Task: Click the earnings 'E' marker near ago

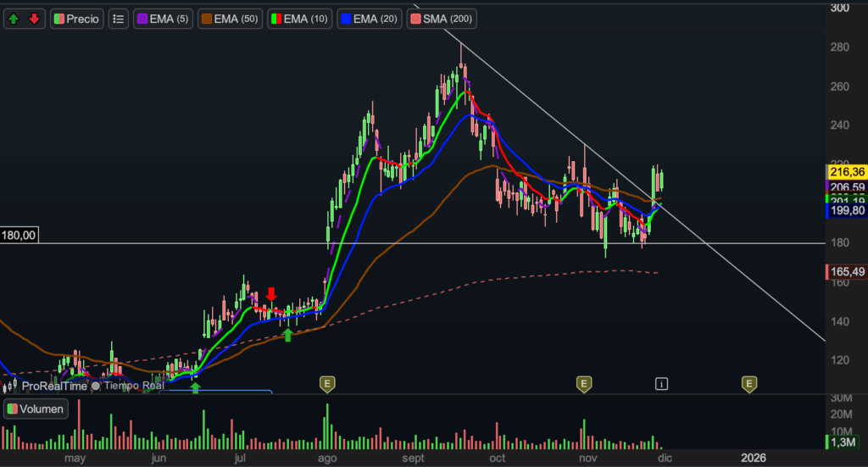Action: [327, 384]
